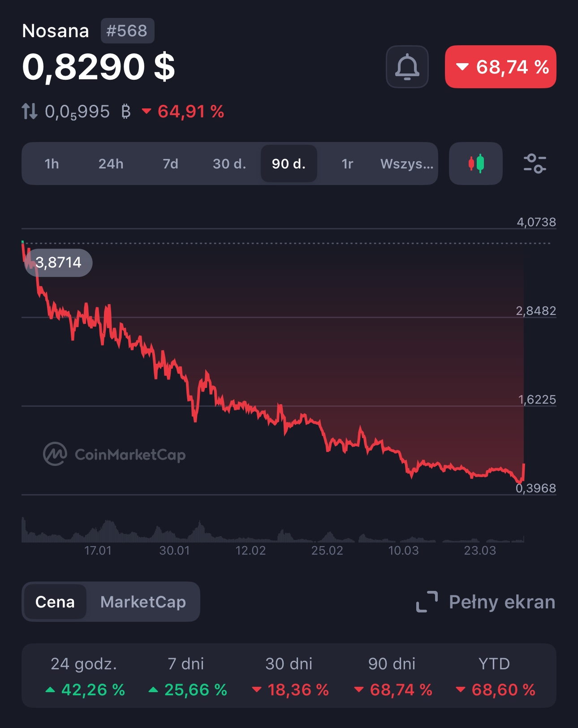Toggle chart to MarketCap view
The image size is (578, 728).
point(143,602)
